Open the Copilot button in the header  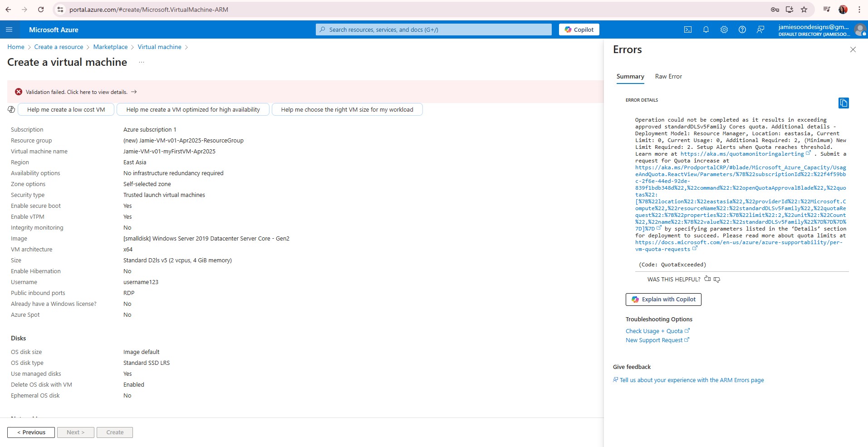click(x=579, y=29)
